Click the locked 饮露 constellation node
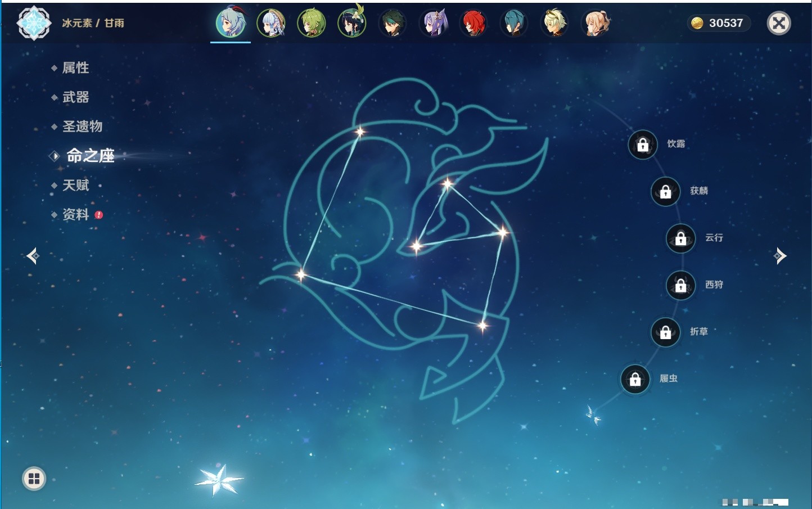Viewport: 812px width, 509px height. point(643,145)
